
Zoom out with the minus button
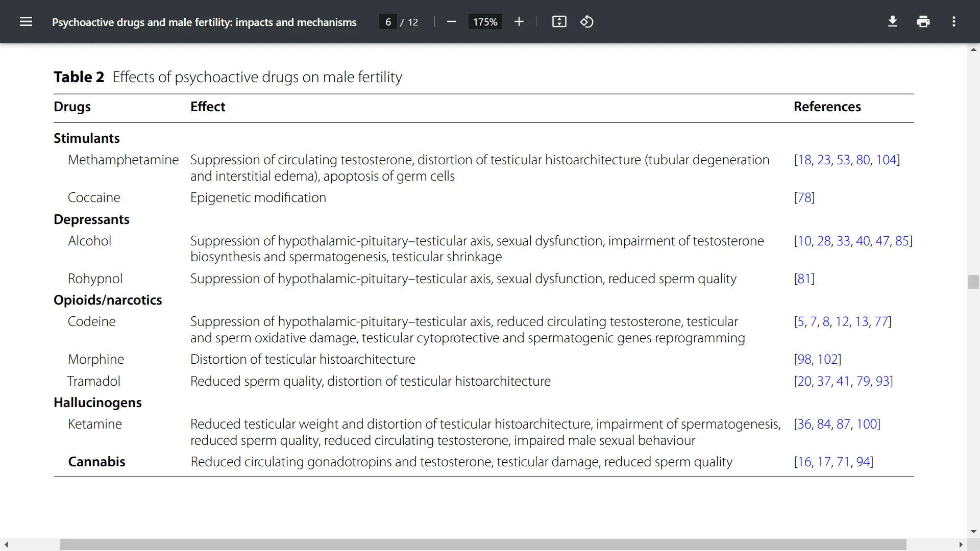(451, 21)
